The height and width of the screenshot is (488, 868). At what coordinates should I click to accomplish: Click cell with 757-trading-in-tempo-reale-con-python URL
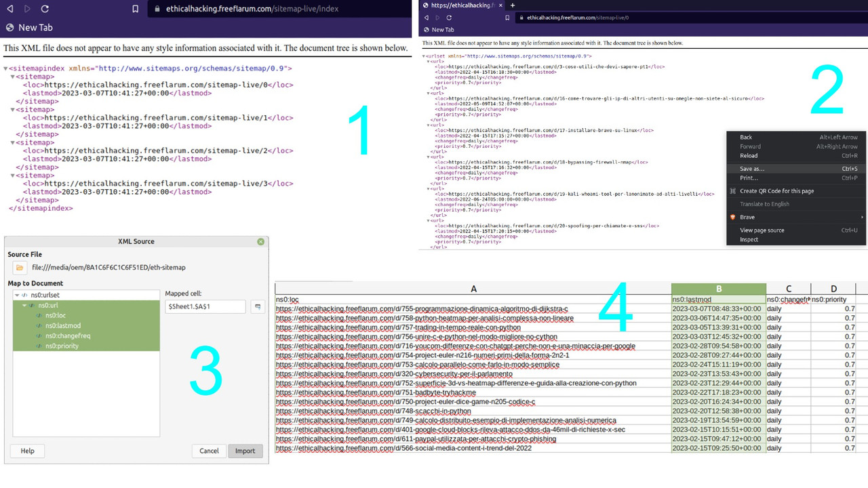(x=473, y=327)
